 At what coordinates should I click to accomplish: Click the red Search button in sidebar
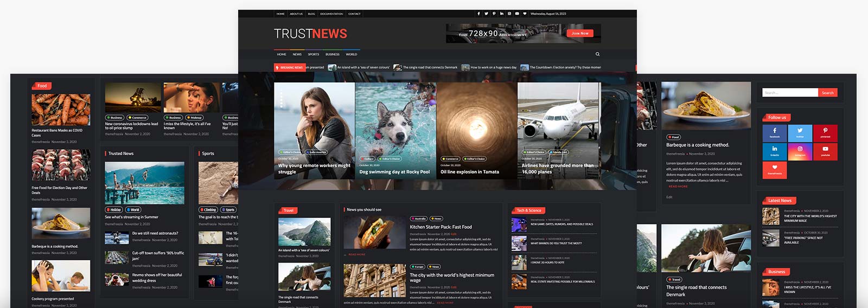point(827,93)
